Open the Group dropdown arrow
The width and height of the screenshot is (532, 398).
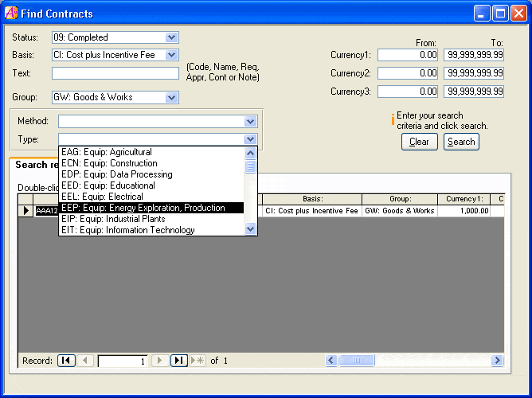pos(172,98)
